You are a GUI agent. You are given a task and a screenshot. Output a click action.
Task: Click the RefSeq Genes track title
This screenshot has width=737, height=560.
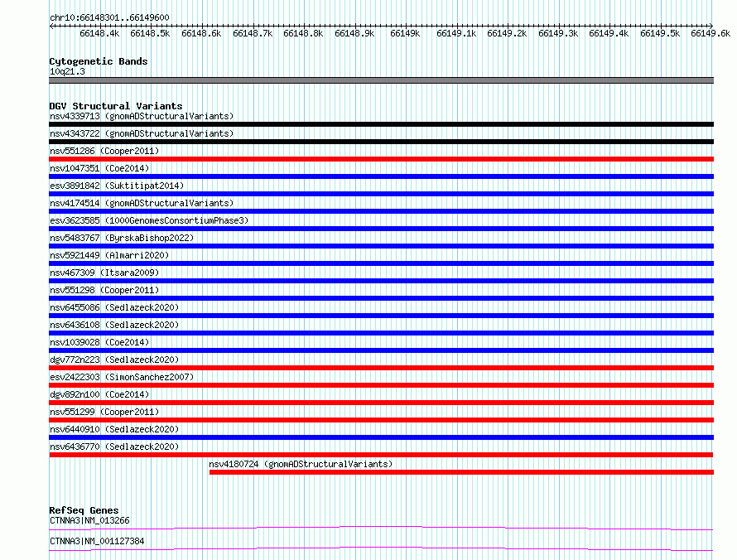[x=84, y=510]
